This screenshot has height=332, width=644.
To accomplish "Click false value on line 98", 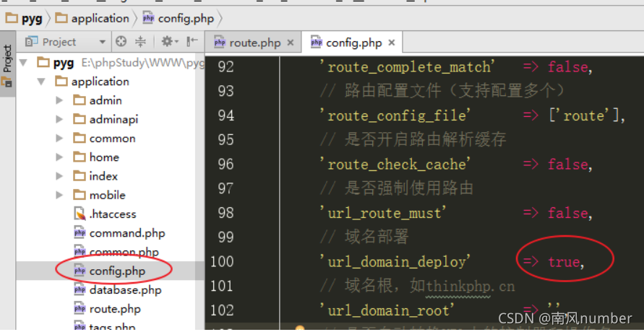I will [x=567, y=213].
